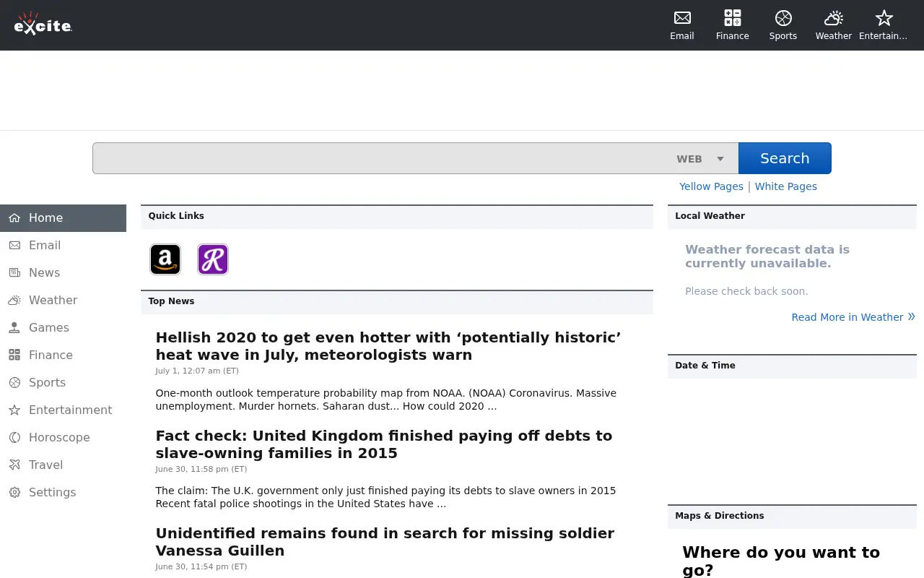Select Entertainment in the sidebar menu

coord(71,410)
